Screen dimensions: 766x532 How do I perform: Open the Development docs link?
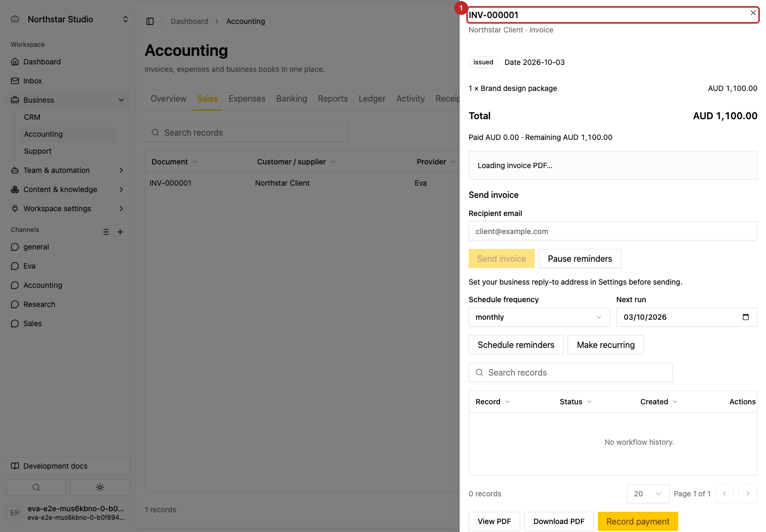click(x=68, y=466)
